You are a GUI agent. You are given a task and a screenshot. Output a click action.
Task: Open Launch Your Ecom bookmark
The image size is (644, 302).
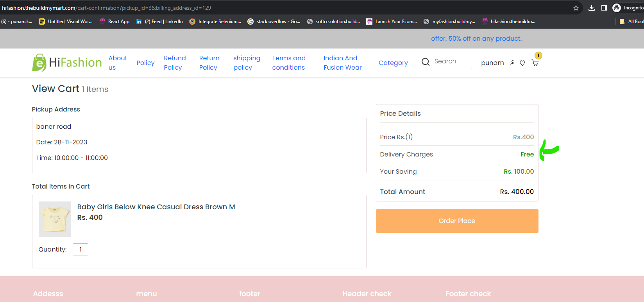pyautogui.click(x=392, y=22)
